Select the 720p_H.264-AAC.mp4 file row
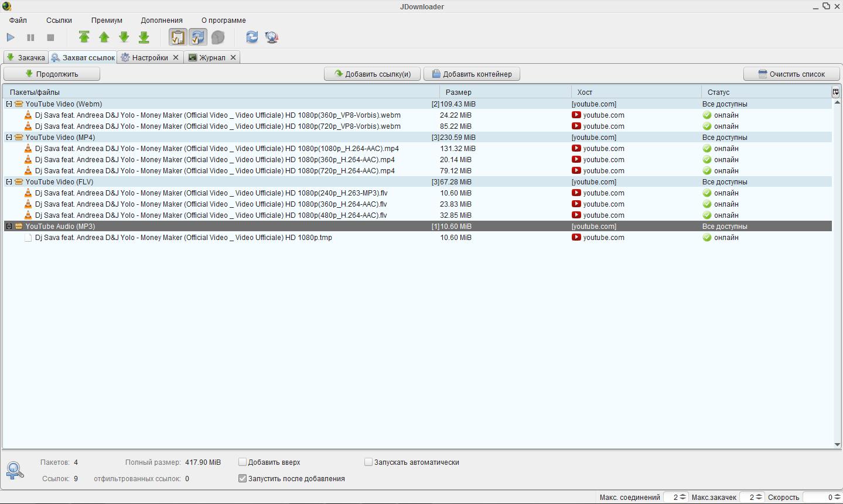The width and height of the screenshot is (843, 504). tap(418, 171)
